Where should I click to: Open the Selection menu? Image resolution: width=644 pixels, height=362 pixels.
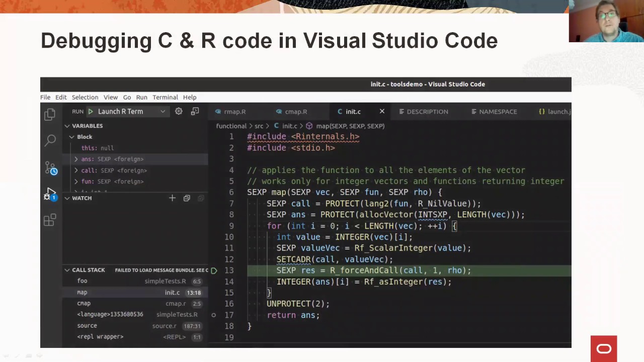[x=85, y=97]
